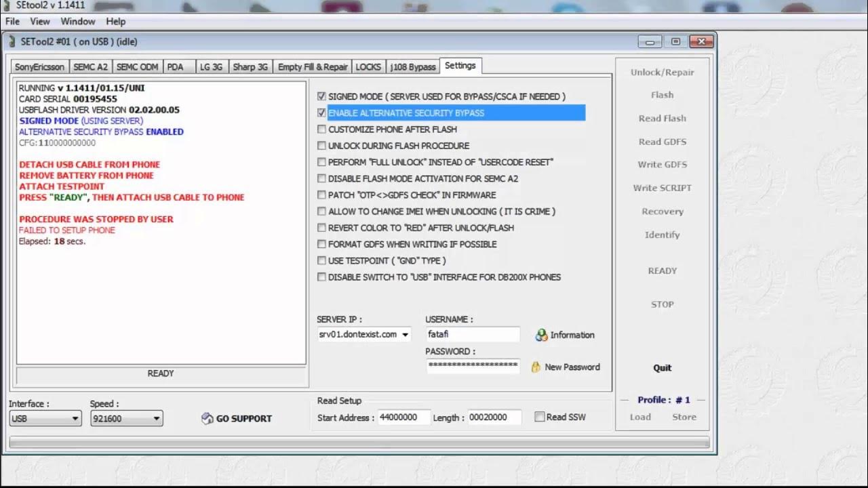Click log line PROCEDURE WAS STOPPED BY USER
Screen dimensions: 868x488
(96, 219)
